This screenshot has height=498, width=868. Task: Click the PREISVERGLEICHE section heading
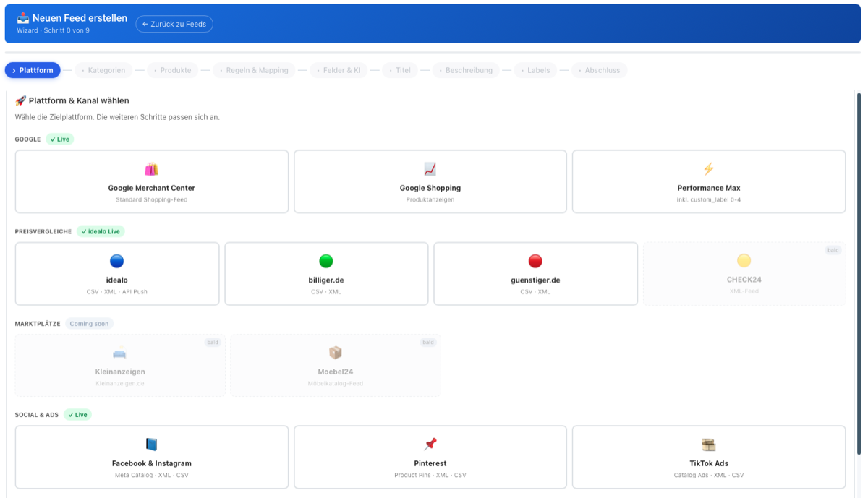(x=43, y=231)
